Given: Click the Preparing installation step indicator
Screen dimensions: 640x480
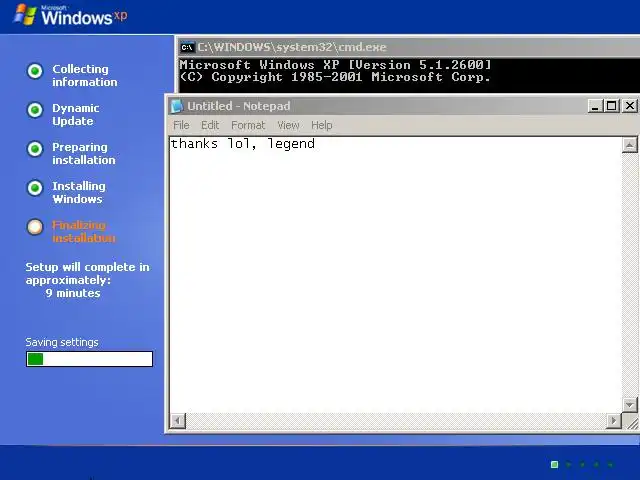Looking at the screenshot, I should coord(35,149).
